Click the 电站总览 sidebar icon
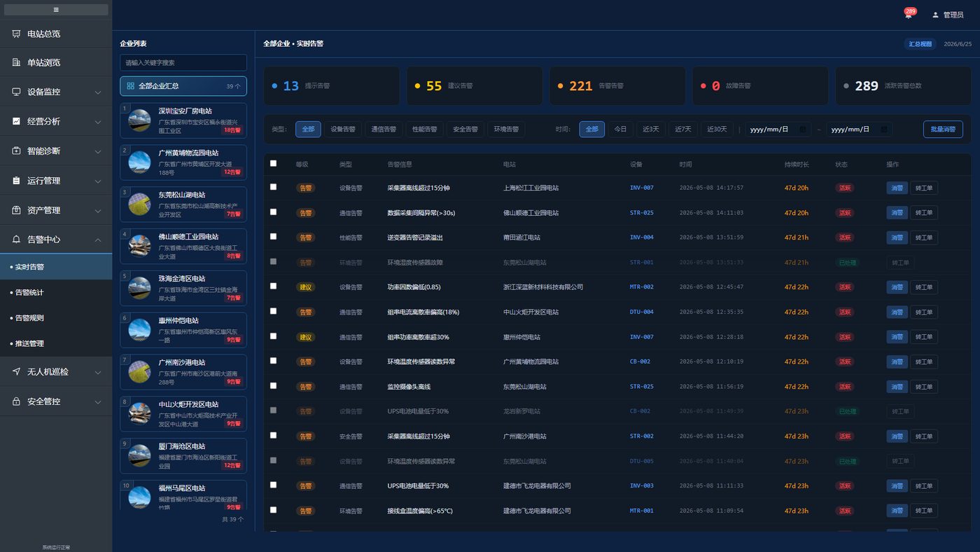Screen dimensions: 980x552 [16, 34]
